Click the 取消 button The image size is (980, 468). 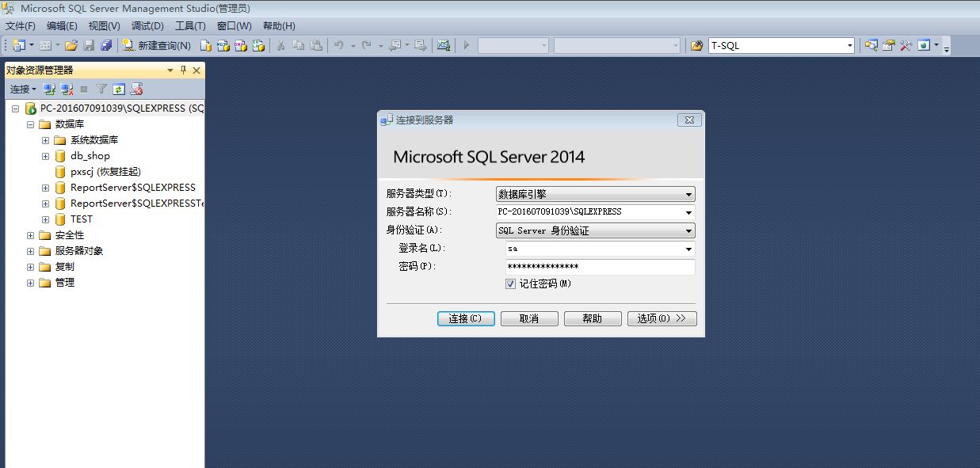click(x=529, y=318)
